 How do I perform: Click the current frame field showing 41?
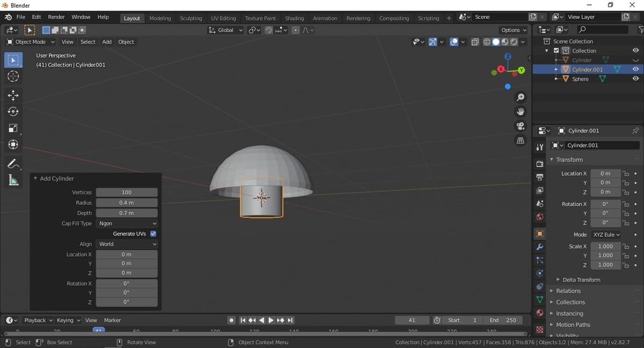click(412, 320)
